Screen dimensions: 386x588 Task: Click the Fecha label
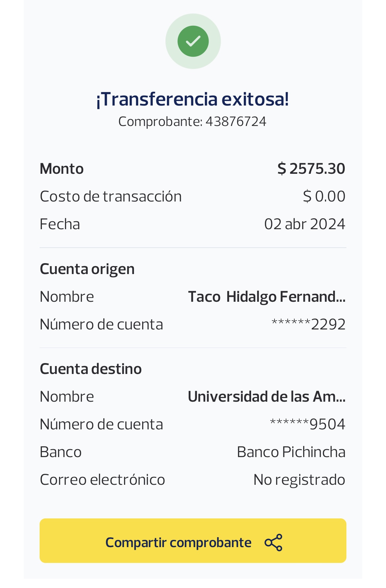[60, 224]
